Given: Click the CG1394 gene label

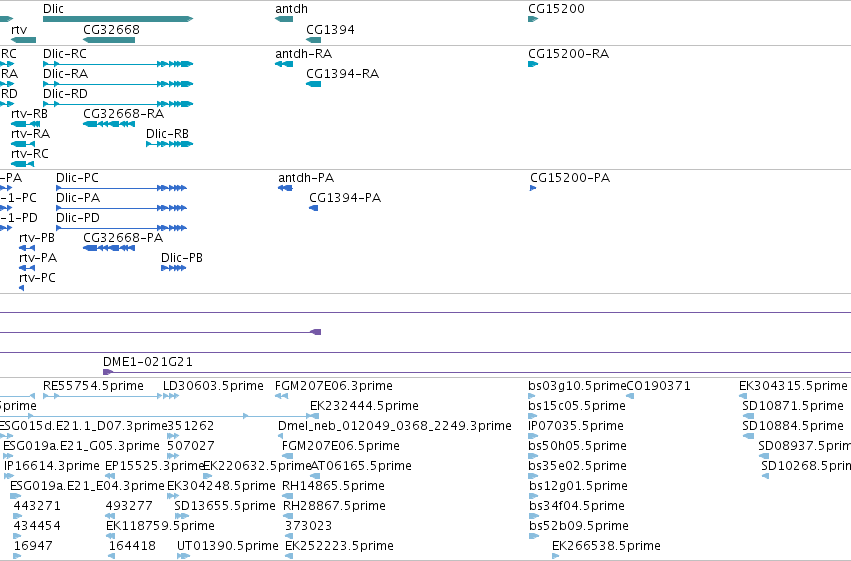Looking at the screenshot, I should (330, 29).
